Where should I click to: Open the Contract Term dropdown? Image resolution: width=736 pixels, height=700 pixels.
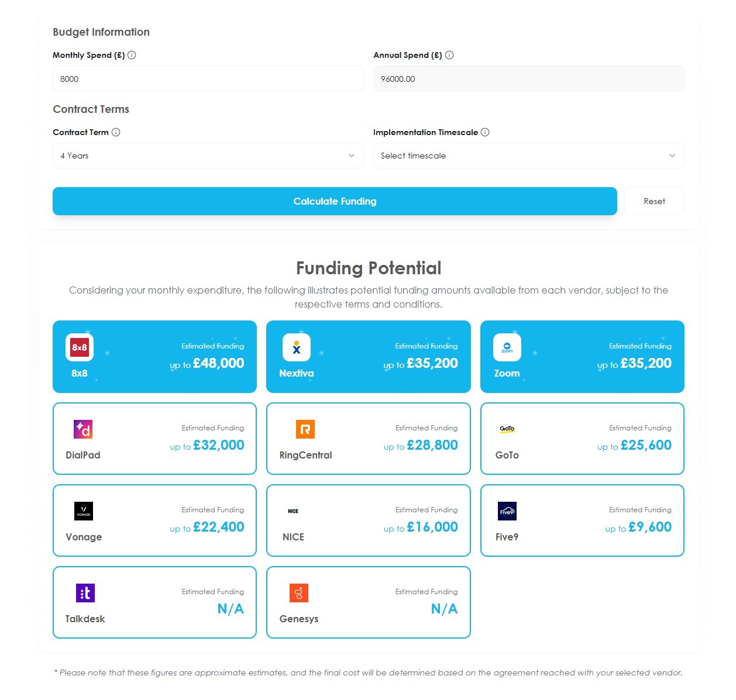(x=208, y=156)
